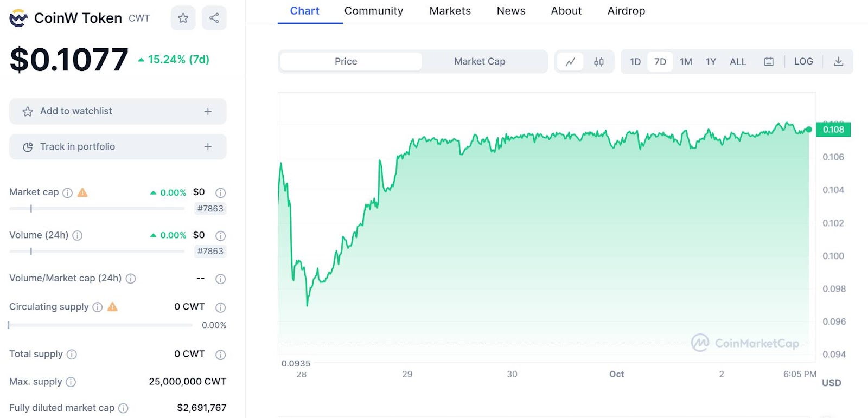Open Volume (24h) info tooltip icon
868x418 pixels.
click(x=78, y=235)
